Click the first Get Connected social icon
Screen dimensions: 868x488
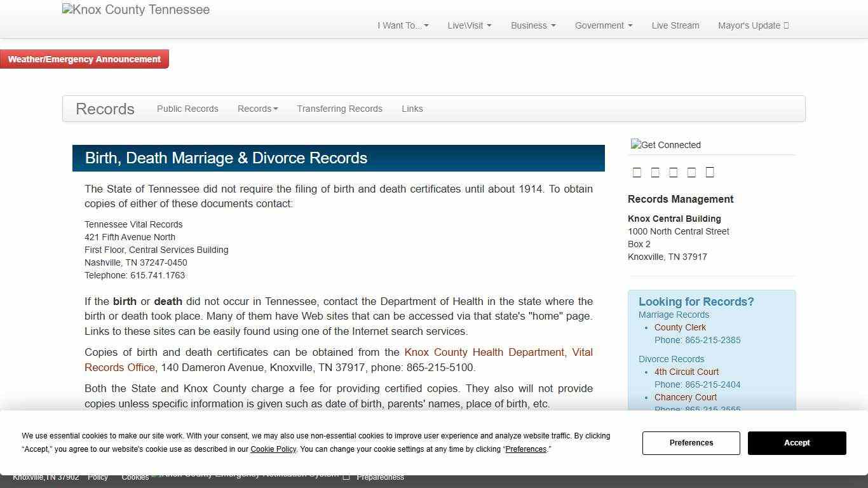[637, 172]
